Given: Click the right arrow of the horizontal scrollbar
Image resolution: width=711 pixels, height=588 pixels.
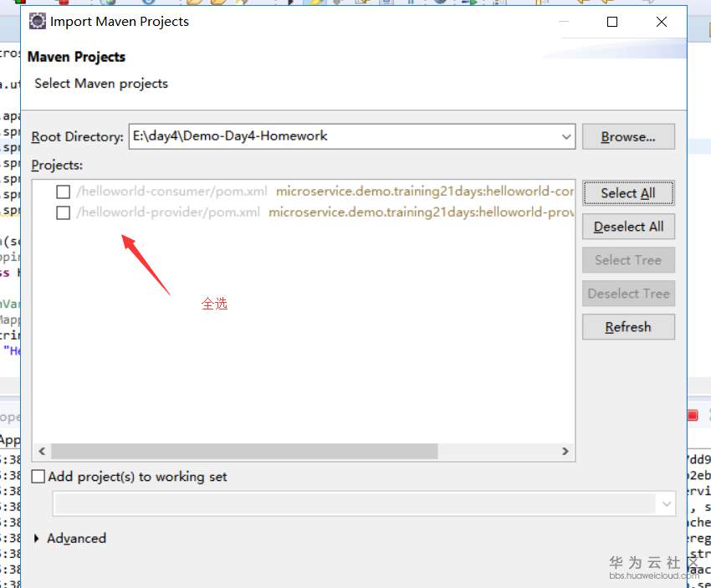Looking at the screenshot, I should 565,451.
